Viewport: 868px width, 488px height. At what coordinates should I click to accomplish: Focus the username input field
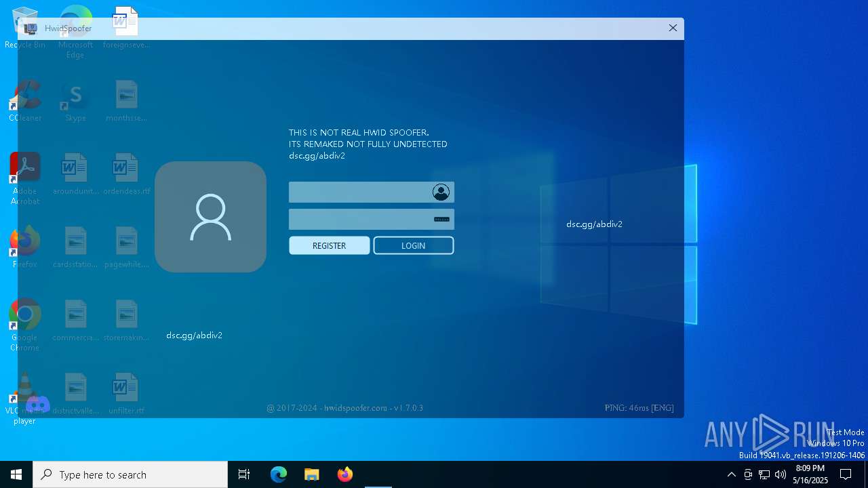point(372,192)
